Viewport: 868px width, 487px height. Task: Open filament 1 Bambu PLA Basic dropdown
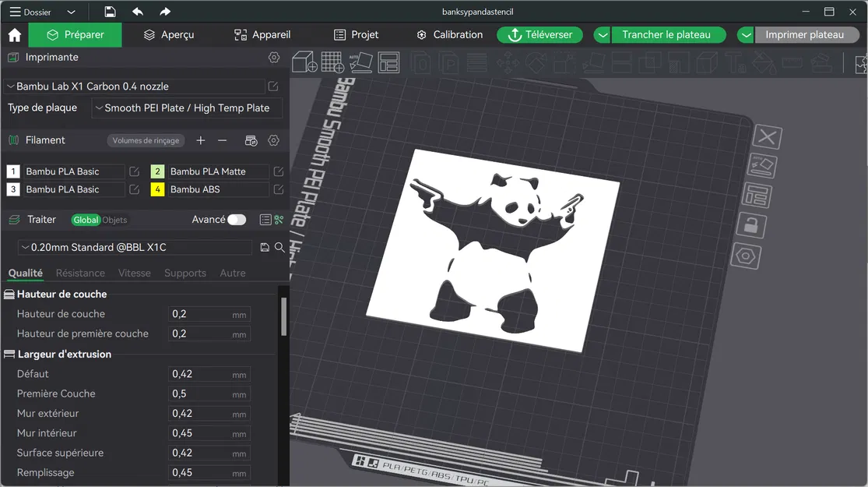pos(73,171)
